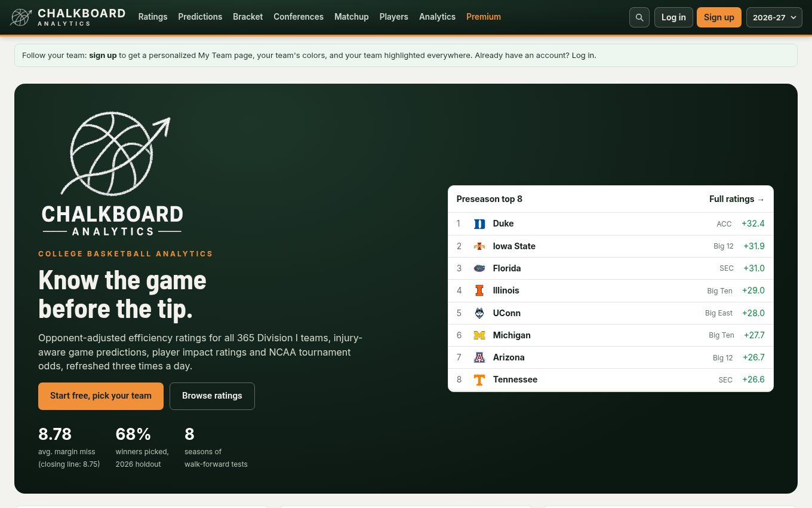Click the sign up link in banner
This screenshot has height=508, width=812.
pyautogui.click(x=103, y=56)
